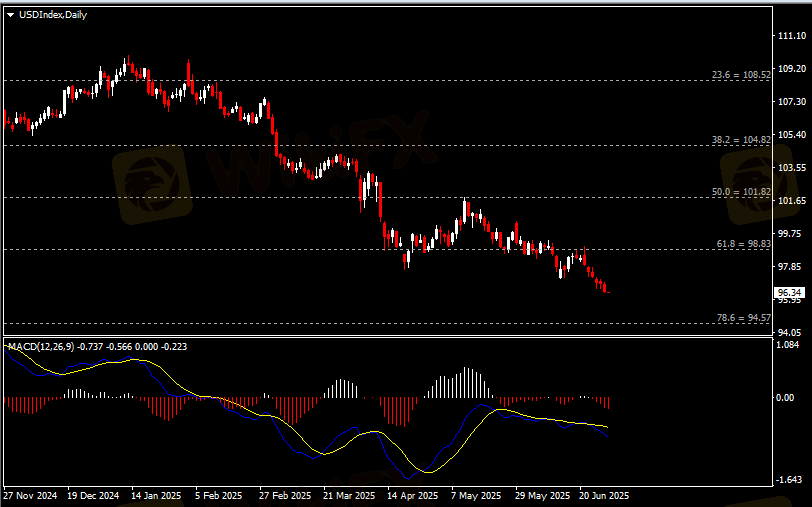Viewport: 812px width, 507px height.
Task: Click the 7 May 2025 date label
Action: tap(476, 496)
